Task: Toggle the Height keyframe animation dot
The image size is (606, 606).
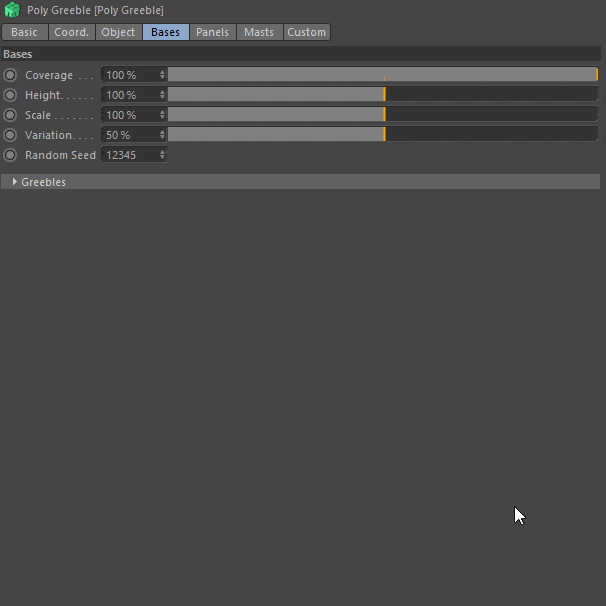Action: [10, 95]
